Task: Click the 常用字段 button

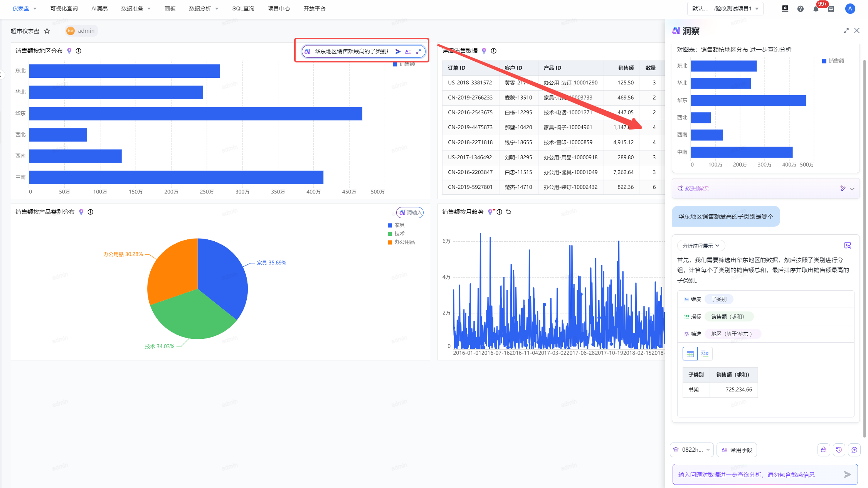Action: (737, 450)
